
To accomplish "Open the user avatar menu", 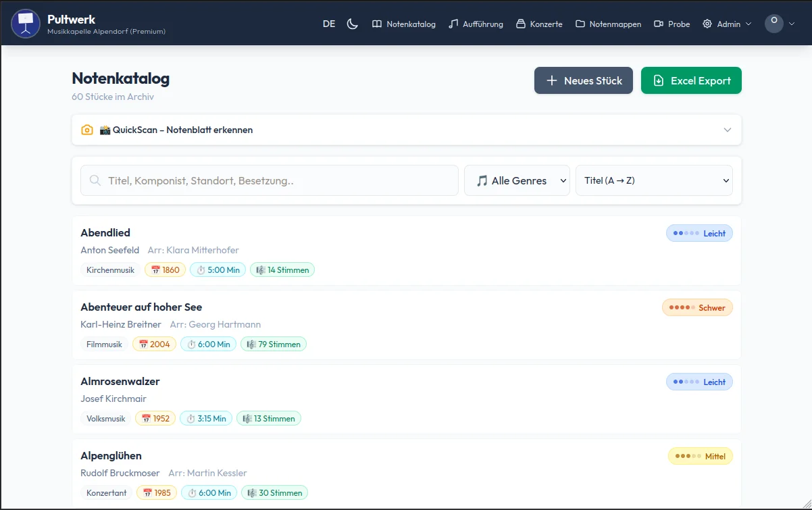I will click(x=780, y=24).
